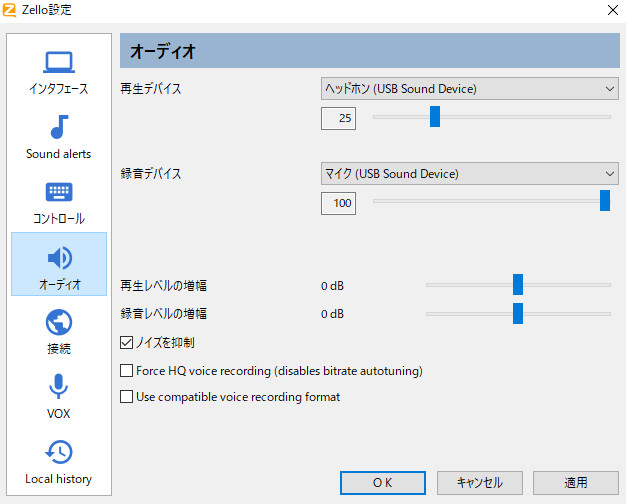The height and width of the screenshot is (504, 626).
Task: Click the OK button
Action: tap(382, 482)
